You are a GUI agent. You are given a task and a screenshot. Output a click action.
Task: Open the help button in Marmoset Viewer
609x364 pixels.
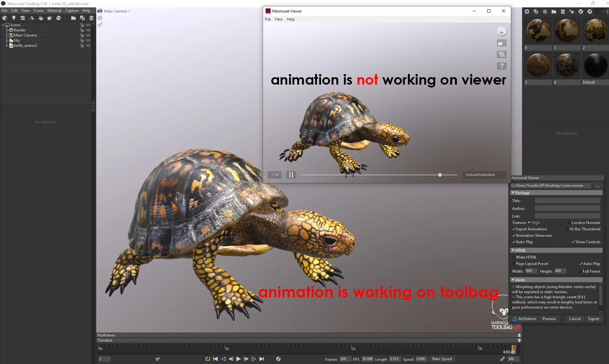tap(502, 66)
